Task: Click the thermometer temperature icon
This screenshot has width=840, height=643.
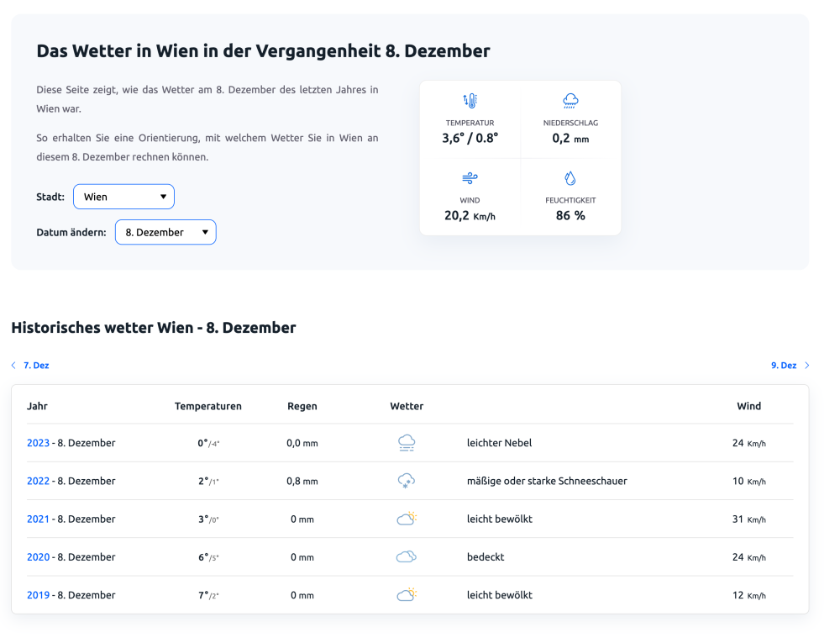Action: (470, 101)
